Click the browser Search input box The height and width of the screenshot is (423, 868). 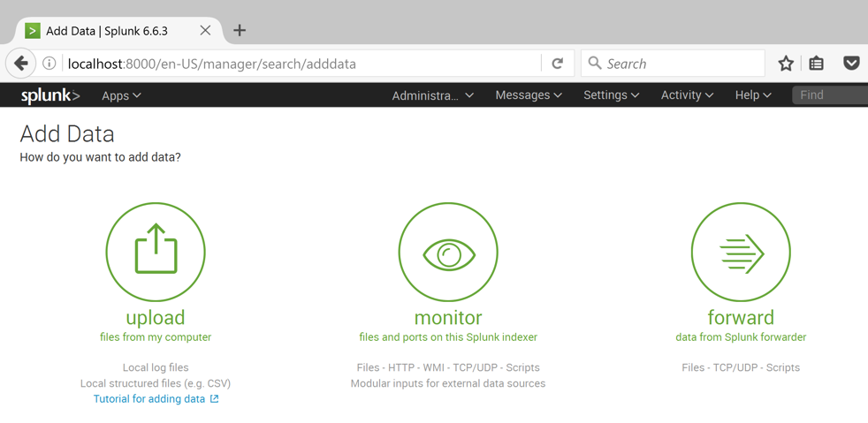tap(673, 64)
